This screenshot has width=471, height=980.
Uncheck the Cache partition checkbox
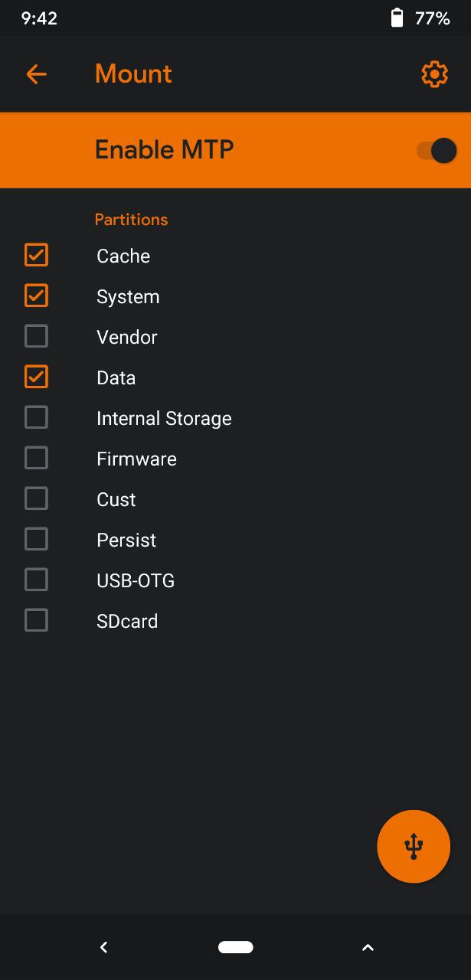(x=36, y=255)
